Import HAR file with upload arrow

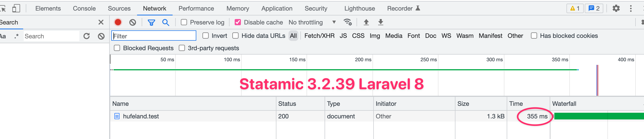click(x=366, y=22)
